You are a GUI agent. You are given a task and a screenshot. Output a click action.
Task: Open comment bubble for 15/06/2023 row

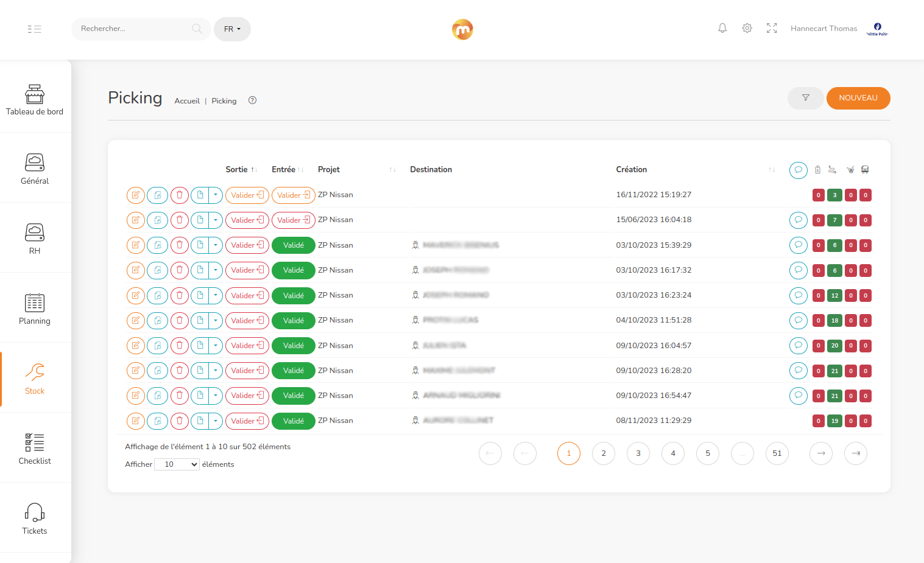tap(798, 220)
